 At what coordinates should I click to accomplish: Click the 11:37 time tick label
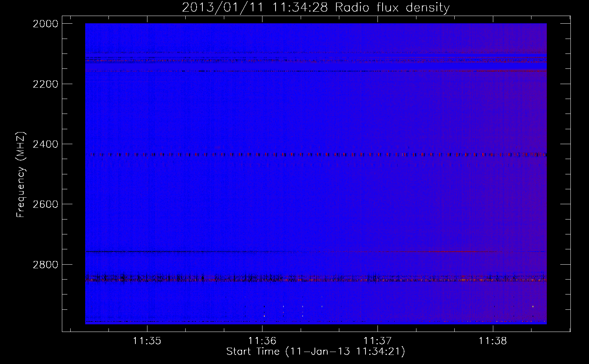click(377, 341)
